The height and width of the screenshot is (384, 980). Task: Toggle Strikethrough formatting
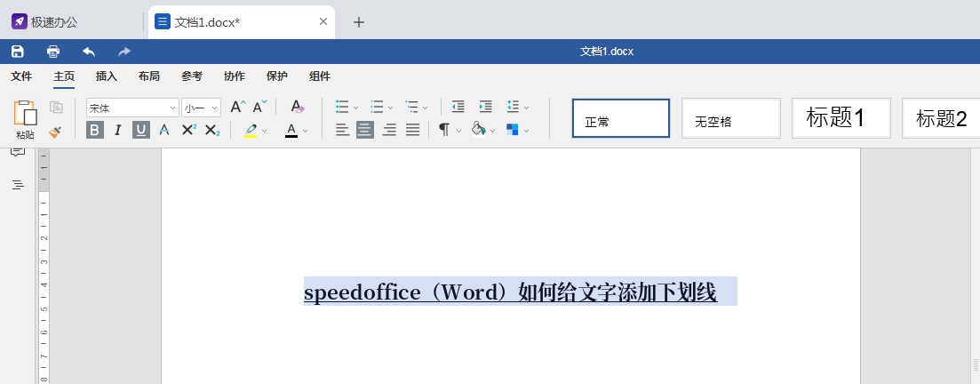pos(164,130)
